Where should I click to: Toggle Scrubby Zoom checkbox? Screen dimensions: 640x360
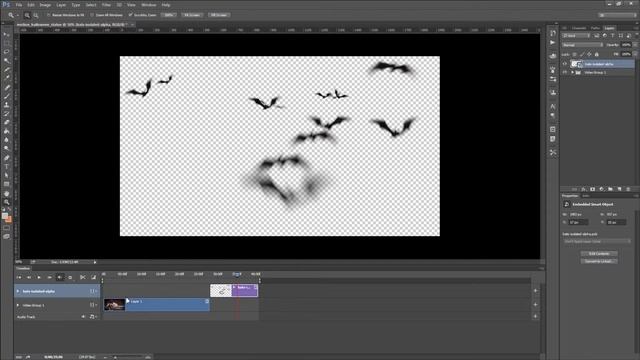(x=131, y=15)
